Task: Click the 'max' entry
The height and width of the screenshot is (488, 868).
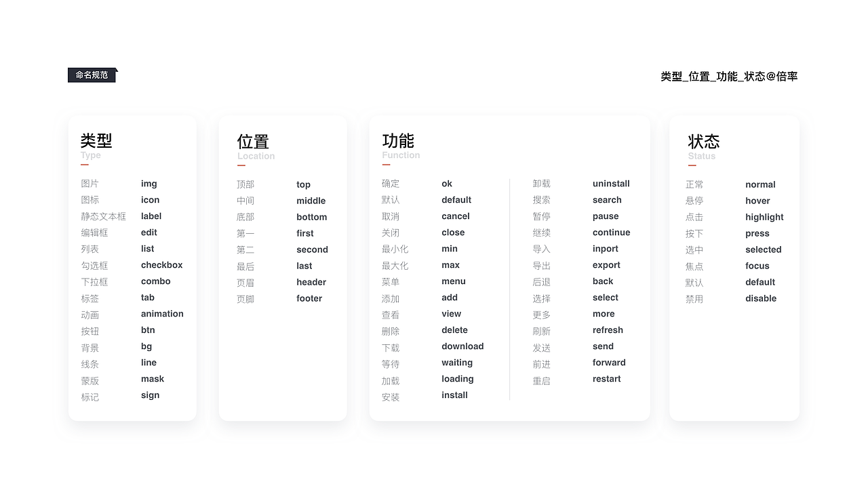Action: 450,265
